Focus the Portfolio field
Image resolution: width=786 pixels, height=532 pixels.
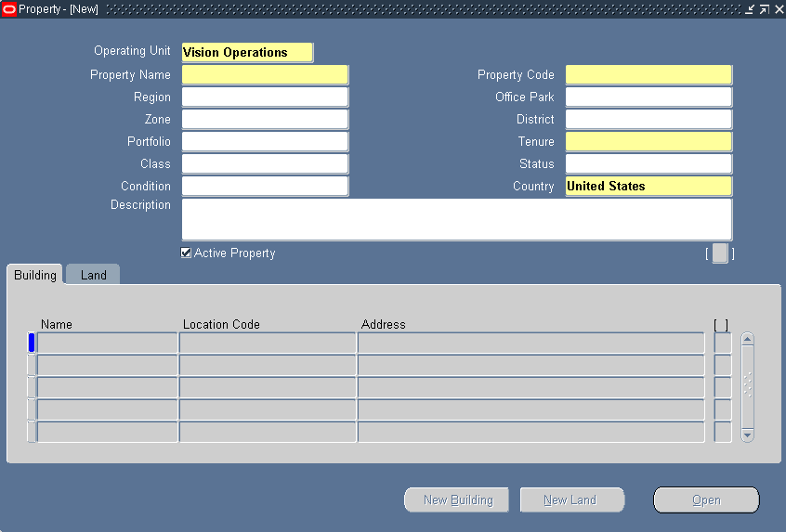pos(265,142)
